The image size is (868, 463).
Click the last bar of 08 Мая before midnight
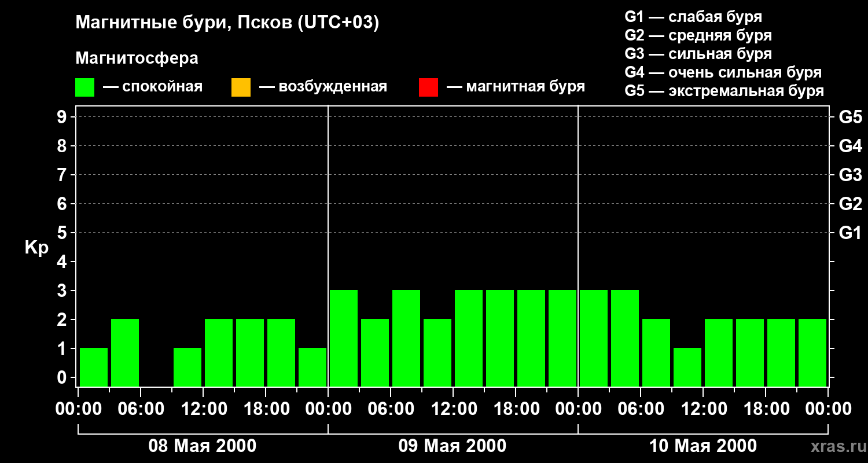point(312,367)
